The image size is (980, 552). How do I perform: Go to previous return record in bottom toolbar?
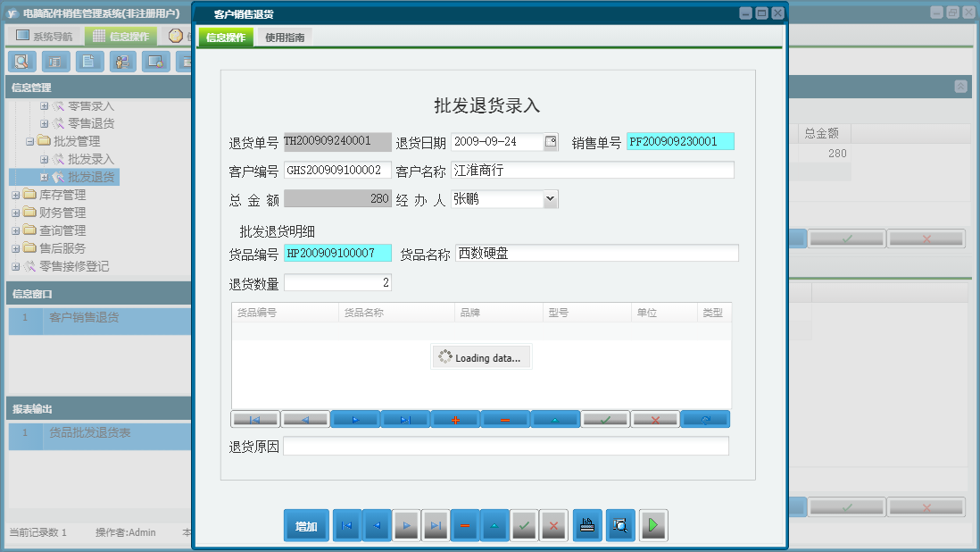(377, 526)
